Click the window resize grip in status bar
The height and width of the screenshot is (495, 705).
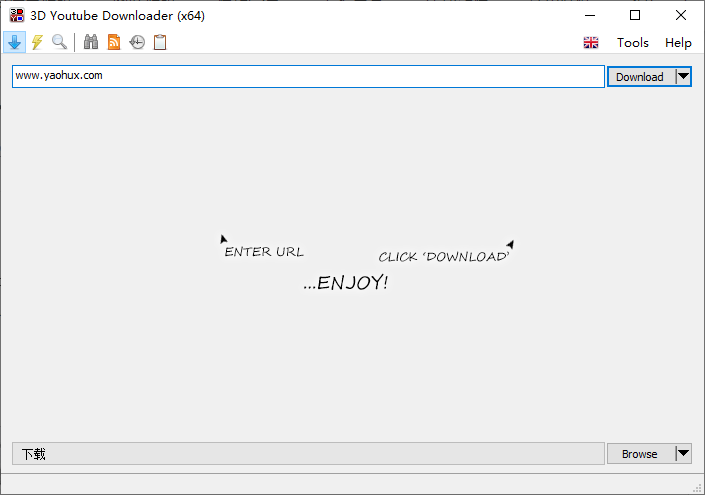pos(697,488)
